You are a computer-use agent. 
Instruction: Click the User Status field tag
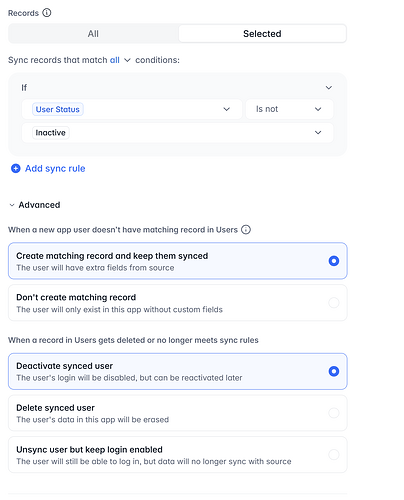tap(58, 109)
